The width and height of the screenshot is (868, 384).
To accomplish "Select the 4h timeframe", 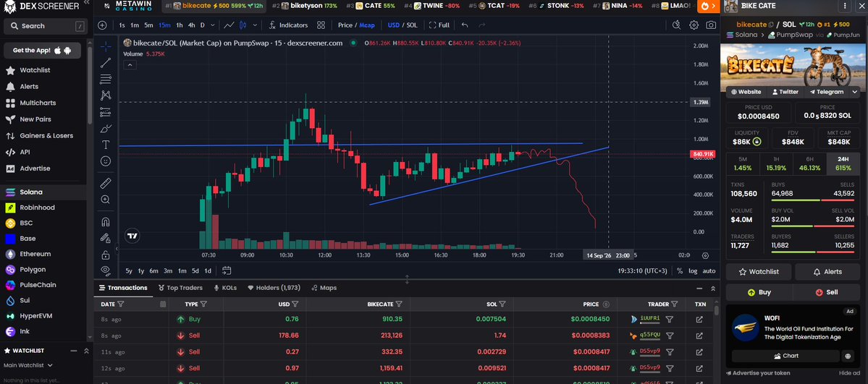I will point(191,25).
